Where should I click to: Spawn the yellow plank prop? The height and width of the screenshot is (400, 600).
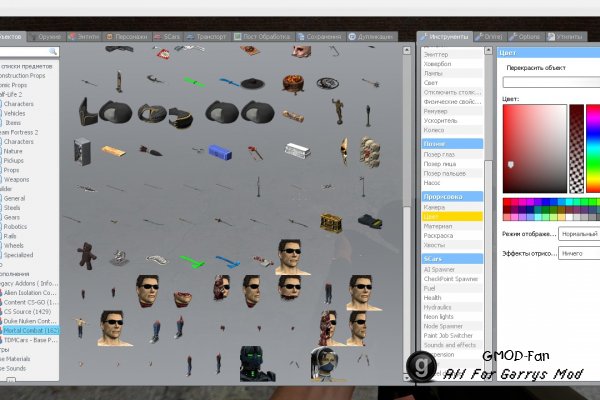(x=113, y=151)
